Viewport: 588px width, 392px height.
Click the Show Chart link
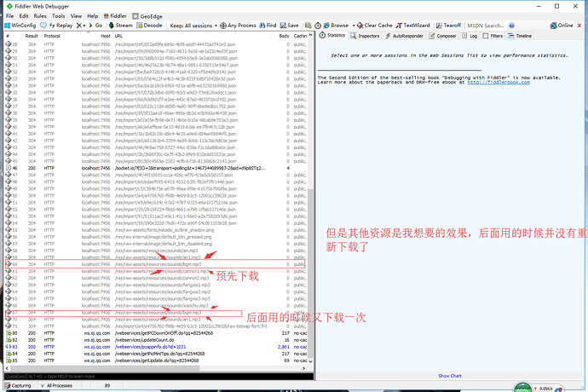tap(450, 376)
